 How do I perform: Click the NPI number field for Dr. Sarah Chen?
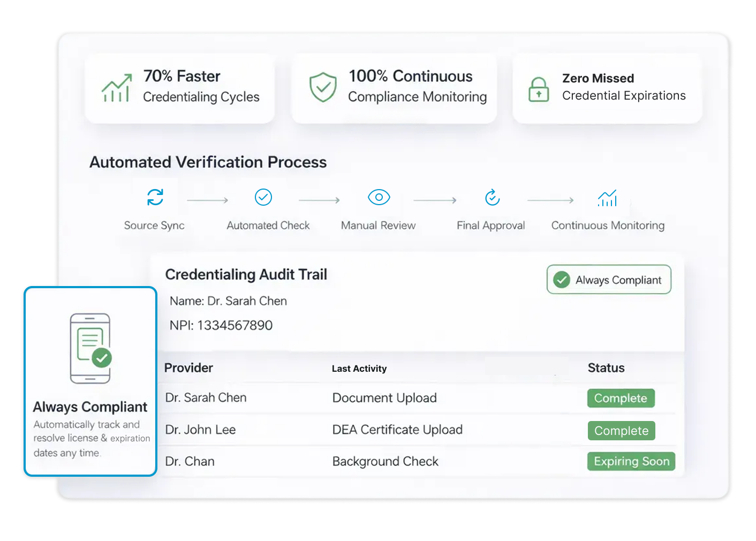pyautogui.click(x=221, y=325)
